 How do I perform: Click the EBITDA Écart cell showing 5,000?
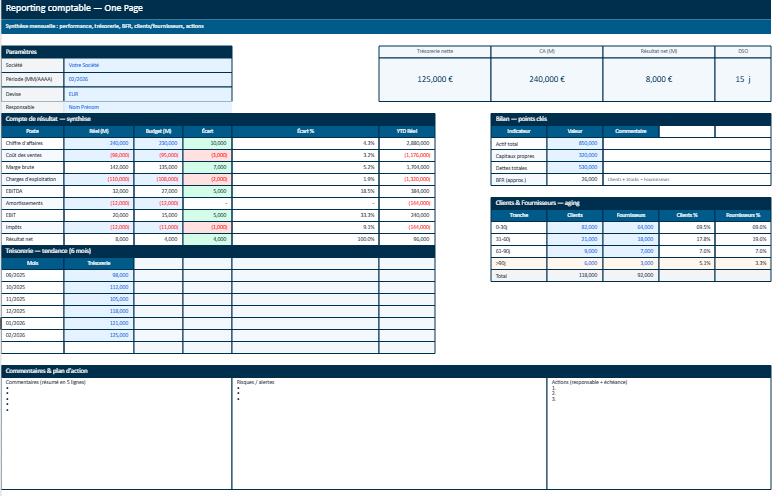[207, 190]
